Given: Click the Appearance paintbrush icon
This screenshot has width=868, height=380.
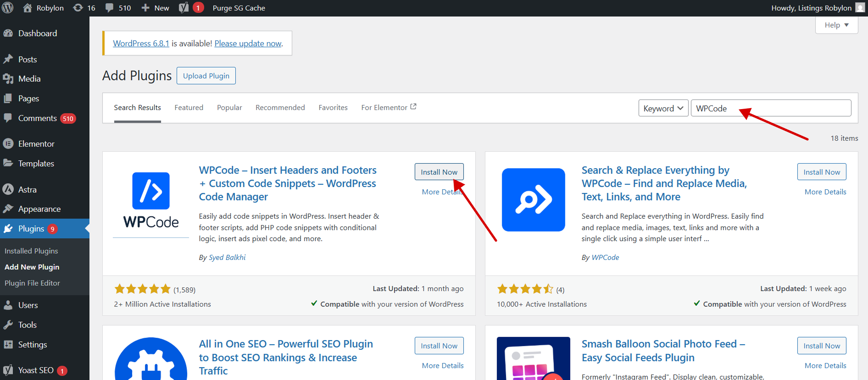Looking at the screenshot, I should pyautogui.click(x=8, y=209).
